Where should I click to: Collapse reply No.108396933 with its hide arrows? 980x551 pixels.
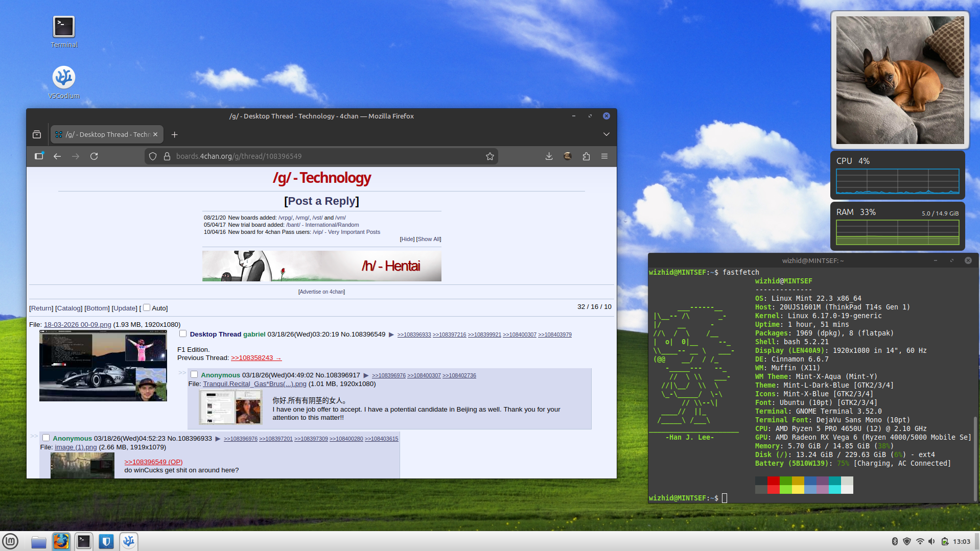[x=34, y=436]
